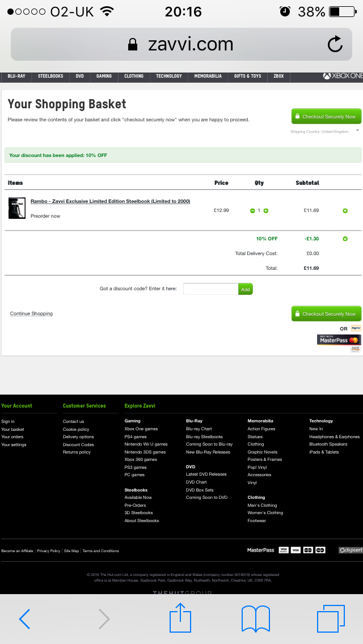Open the PS4 games link
This screenshot has width=363, height=644.
[136, 437]
